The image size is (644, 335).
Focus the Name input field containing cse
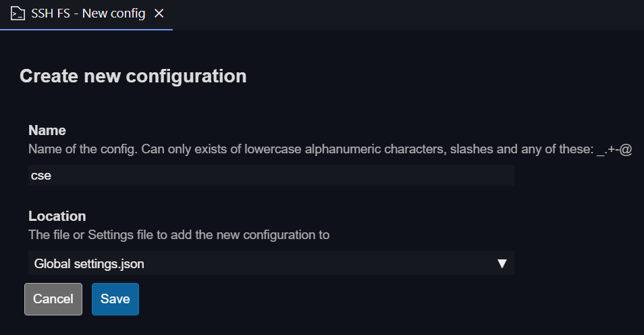pyautogui.click(x=270, y=176)
